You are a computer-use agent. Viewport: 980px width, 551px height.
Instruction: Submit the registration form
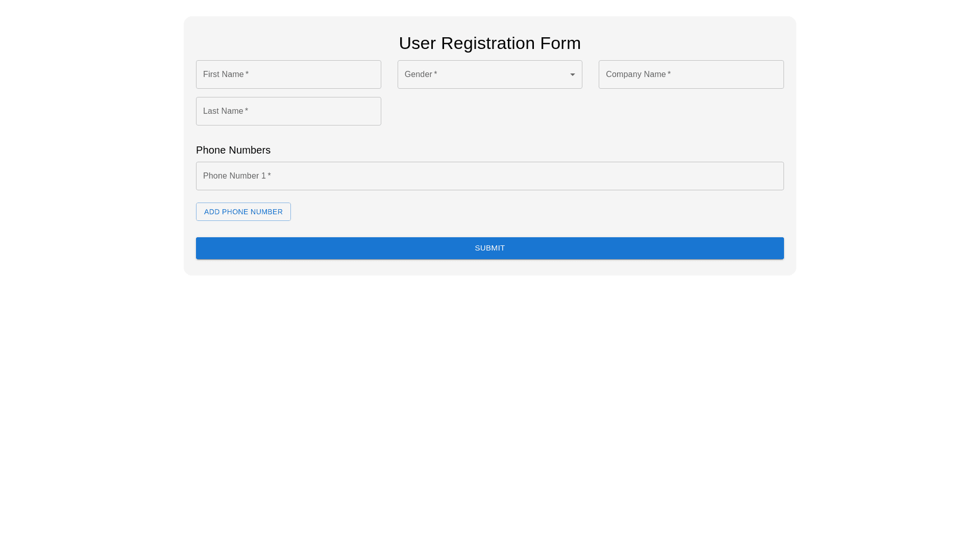[489, 248]
